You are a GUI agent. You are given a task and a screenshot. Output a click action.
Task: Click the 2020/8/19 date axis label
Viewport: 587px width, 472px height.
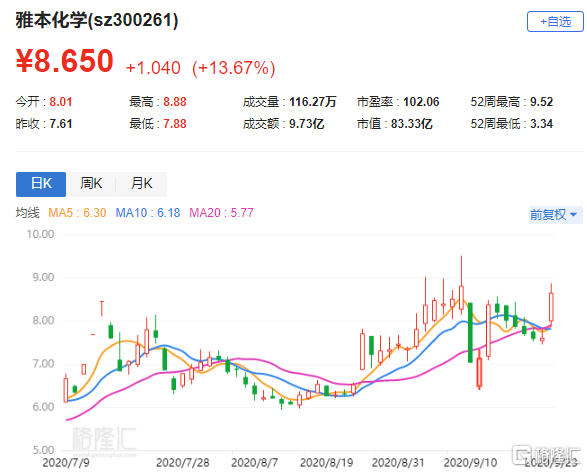coord(326,463)
